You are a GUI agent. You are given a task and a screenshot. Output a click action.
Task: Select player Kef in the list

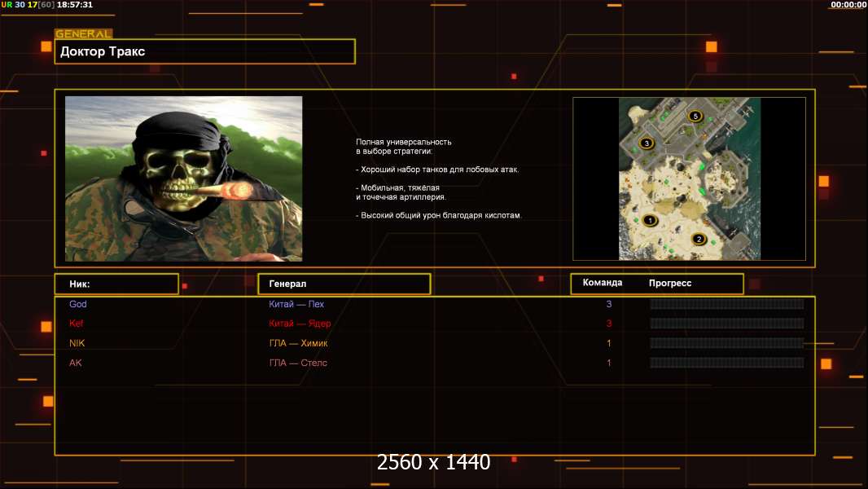pyautogui.click(x=77, y=324)
